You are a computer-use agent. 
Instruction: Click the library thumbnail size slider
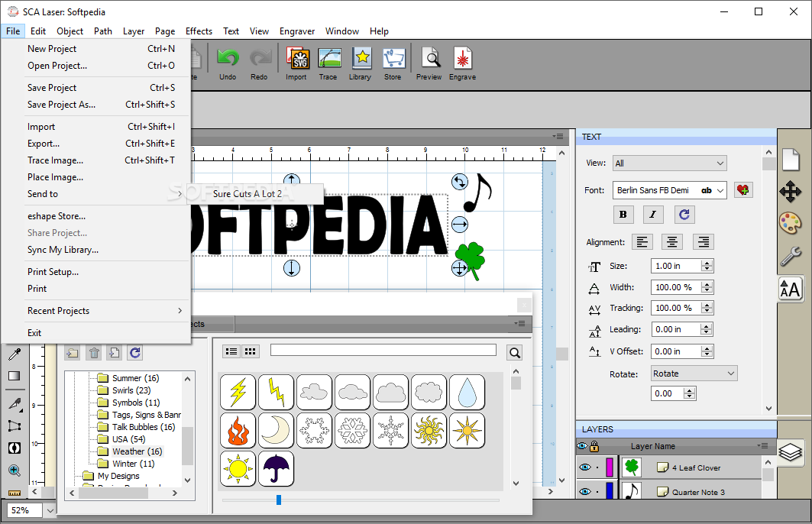pyautogui.click(x=279, y=500)
